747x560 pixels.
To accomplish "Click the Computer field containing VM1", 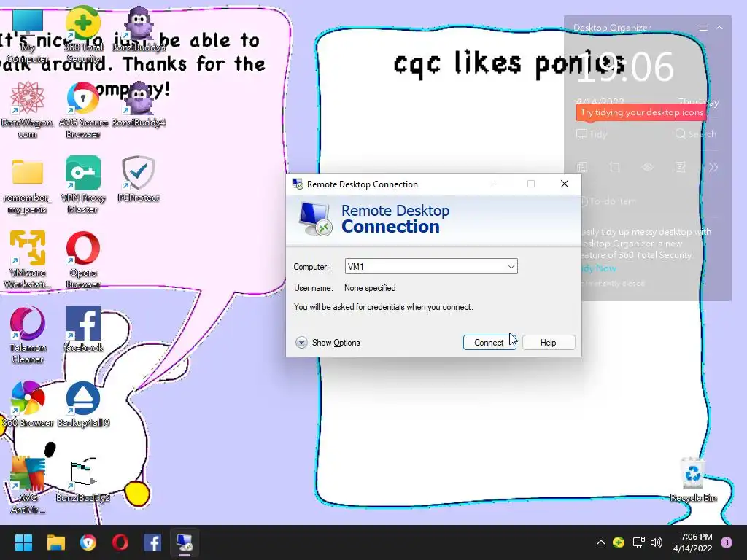I will 431,267.
